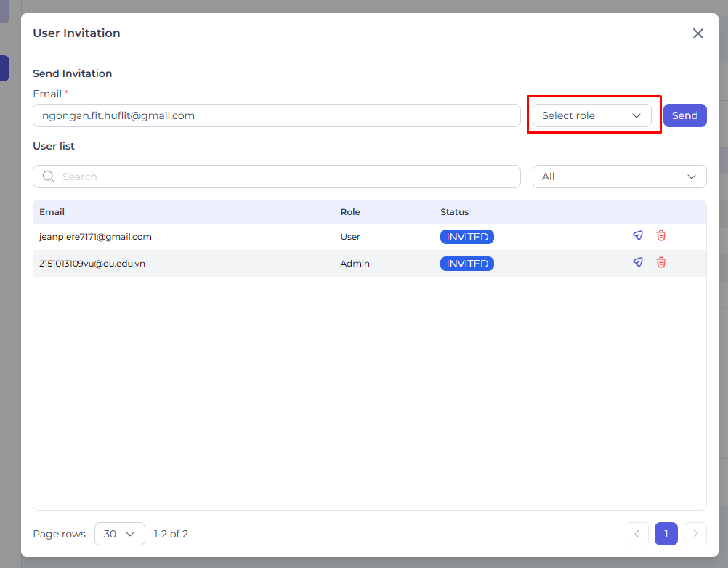The width and height of the screenshot is (728, 568).
Task: Click INVITED badge for 2151013109vu@ou.edu.vn
Action: coord(466,264)
